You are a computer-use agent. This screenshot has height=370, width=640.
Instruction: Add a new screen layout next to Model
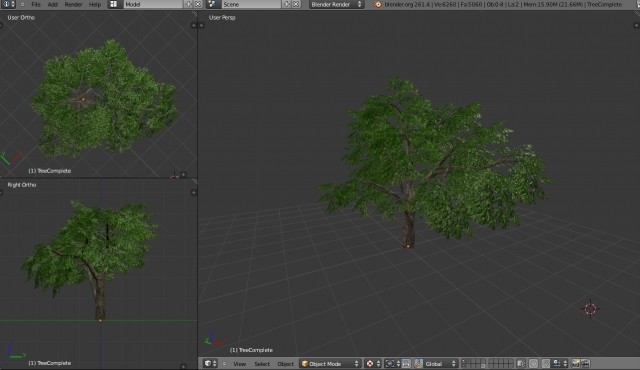pyautogui.click(x=188, y=4)
